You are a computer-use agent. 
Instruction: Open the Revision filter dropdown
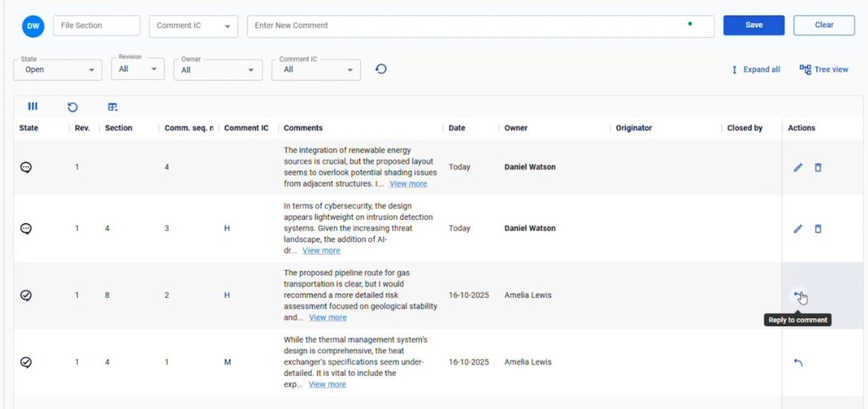click(137, 70)
